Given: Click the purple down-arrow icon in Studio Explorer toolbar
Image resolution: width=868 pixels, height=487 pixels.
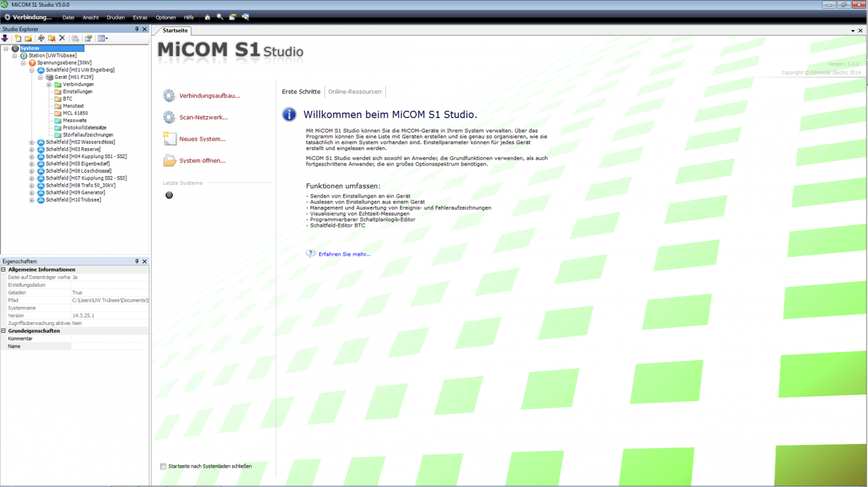Looking at the screenshot, I should click(x=5, y=39).
